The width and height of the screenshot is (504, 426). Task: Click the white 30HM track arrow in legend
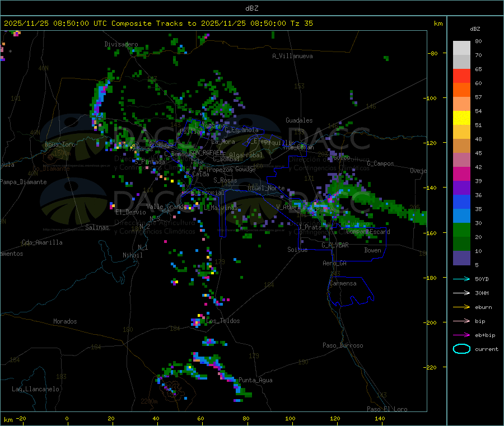461,293
